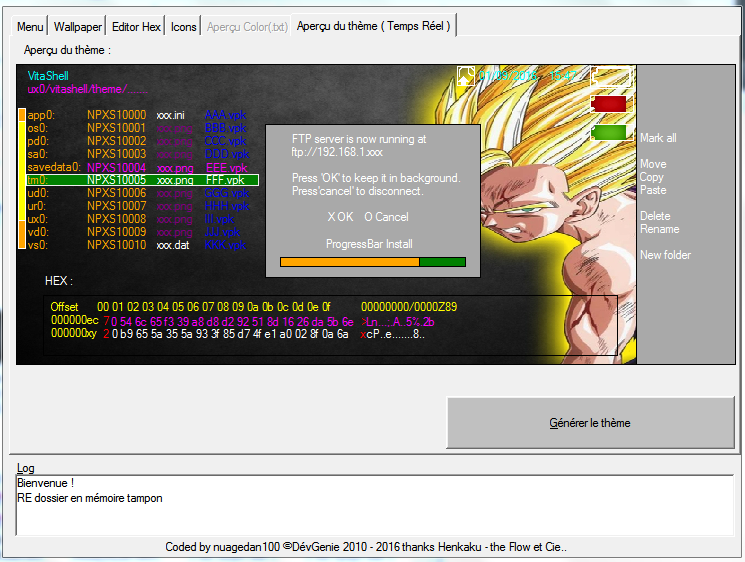745x562 pixels.
Task: Select the sa0: folder entry
Action: 38,154
